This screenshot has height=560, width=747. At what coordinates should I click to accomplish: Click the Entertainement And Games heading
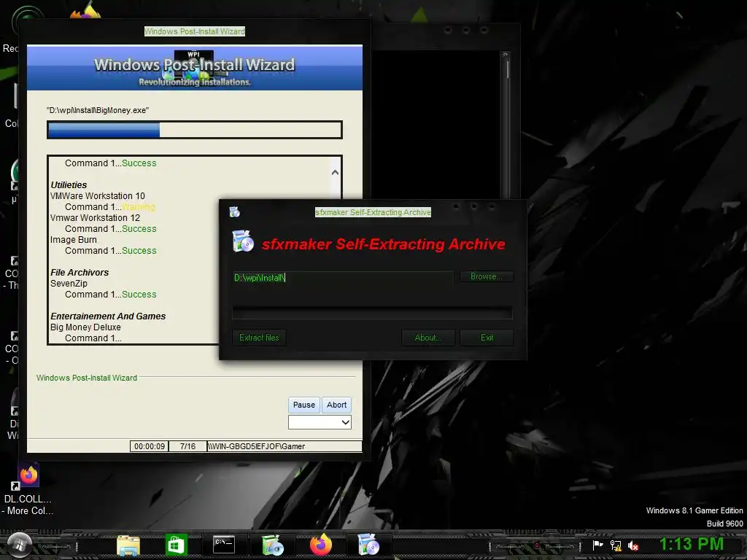pos(108,316)
